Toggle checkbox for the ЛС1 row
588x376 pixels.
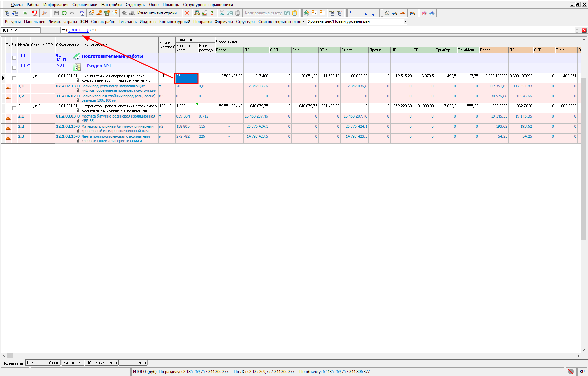(x=14, y=58)
